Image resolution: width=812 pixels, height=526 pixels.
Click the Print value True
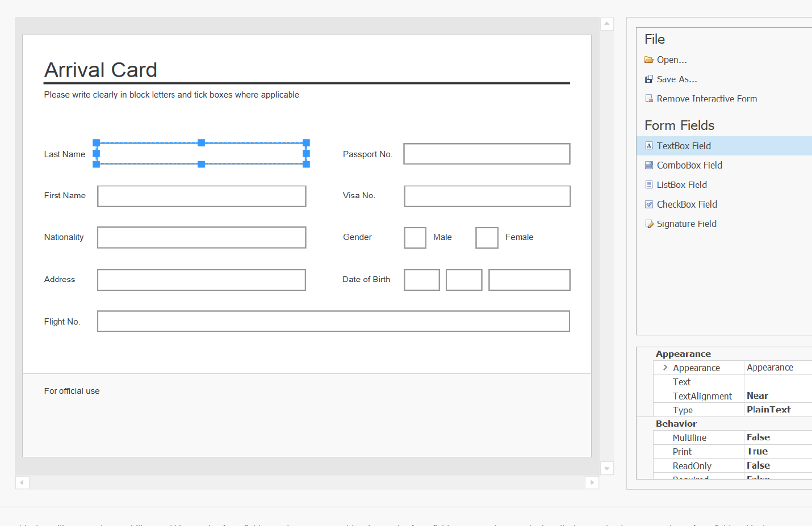pos(757,452)
